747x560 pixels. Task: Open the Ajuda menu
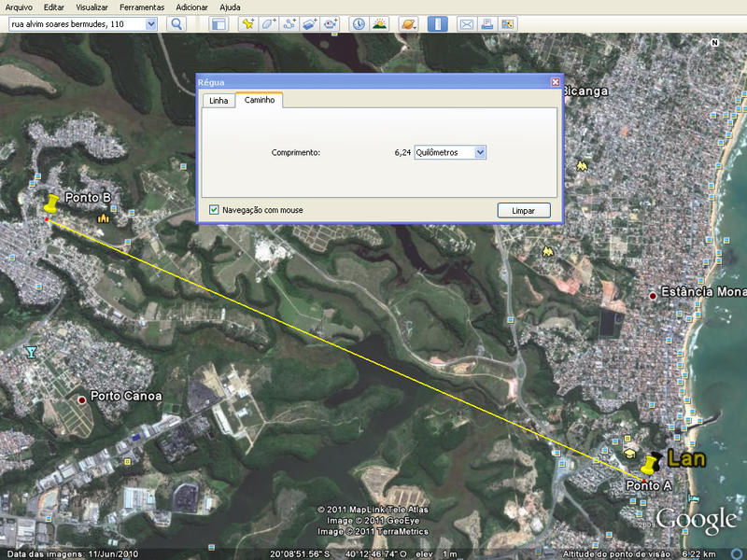click(x=230, y=7)
